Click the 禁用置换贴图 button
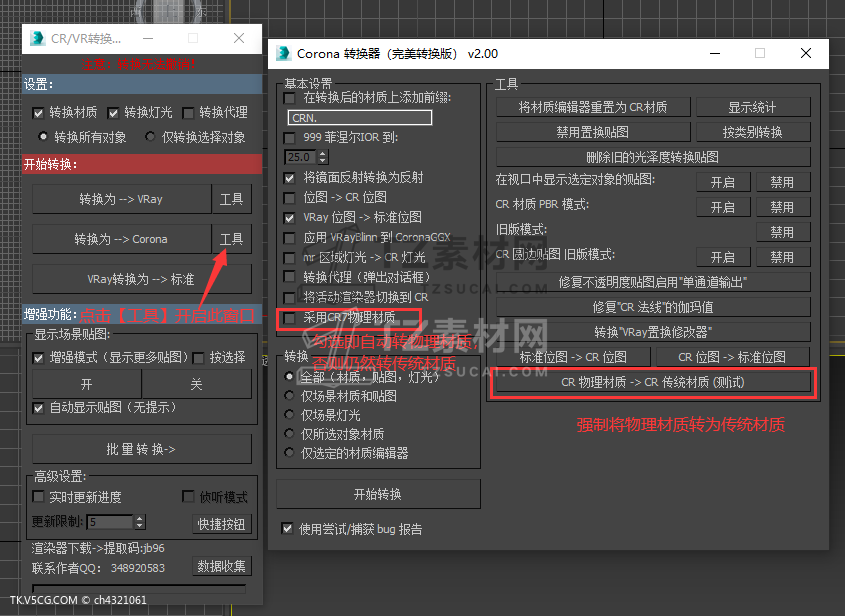The width and height of the screenshot is (845, 616). click(x=593, y=132)
